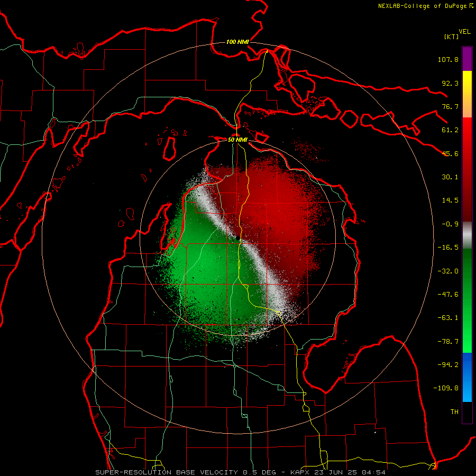Click the -78.7 legend value

(x=448, y=342)
